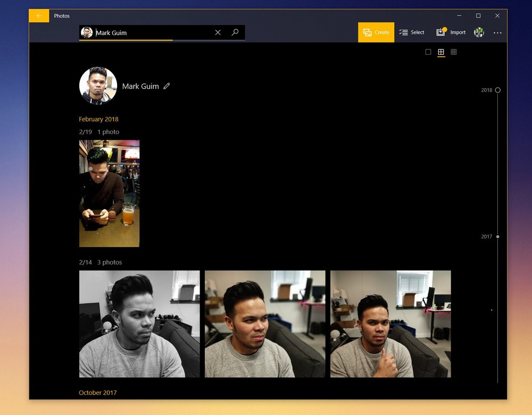Switch to small grid view
Screen dimensions: 532x415
pyautogui.click(x=454, y=52)
